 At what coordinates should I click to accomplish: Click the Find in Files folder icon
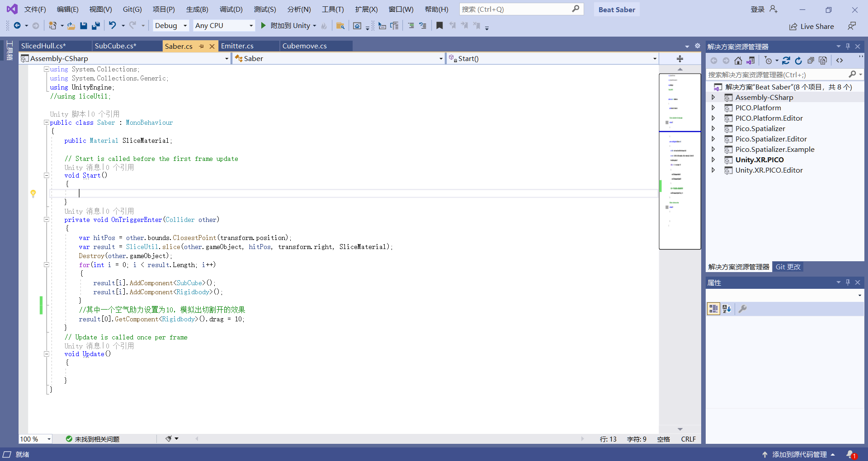tap(340, 26)
